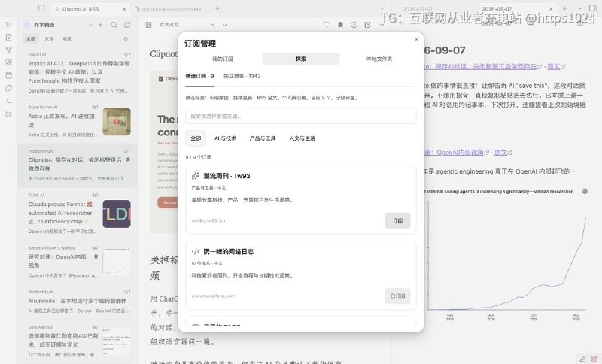Click the file page icon in left ribbon
The image size is (602, 364).
click(8, 37)
